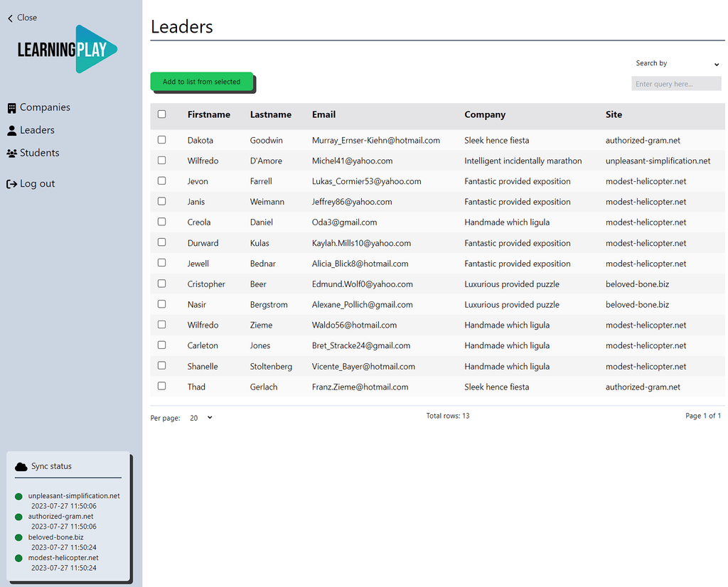The width and height of the screenshot is (728, 587).
Task: Click the Log out arrow icon
Action: point(11,184)
